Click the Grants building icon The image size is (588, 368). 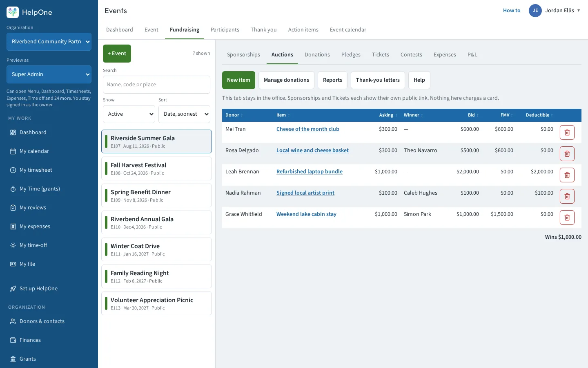point(13,359)
